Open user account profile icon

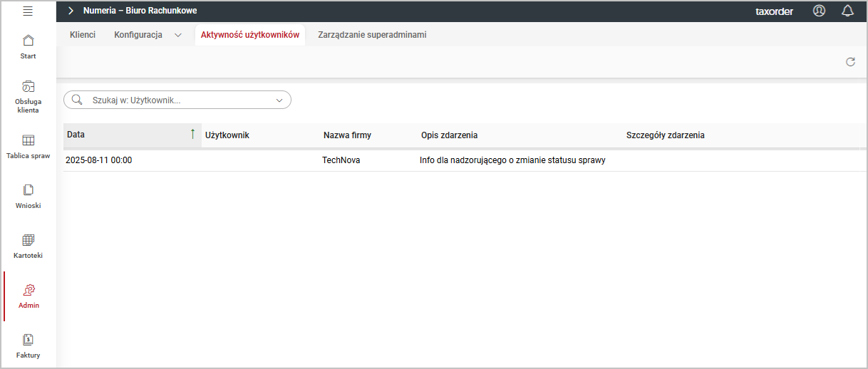[819, 11]
